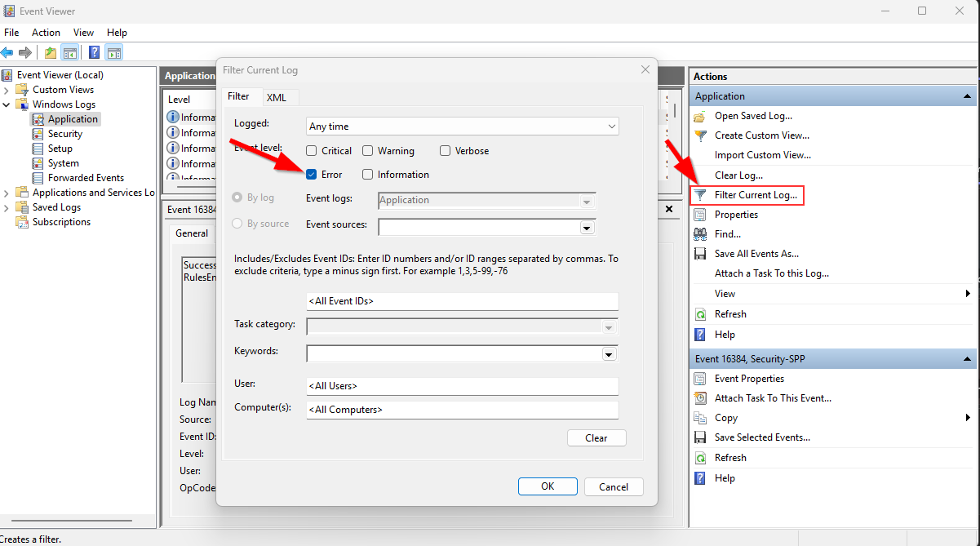Click inside the All Event IDs field
The height and width of the screenshot is (546, 980).
click(x=462, y=301)
